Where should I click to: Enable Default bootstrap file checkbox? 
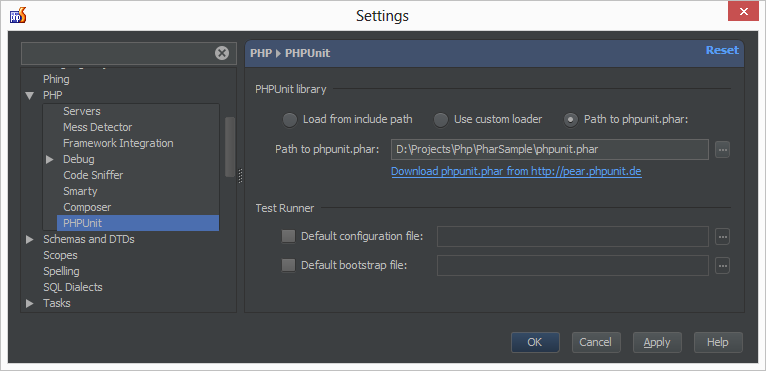pos(289,265)
